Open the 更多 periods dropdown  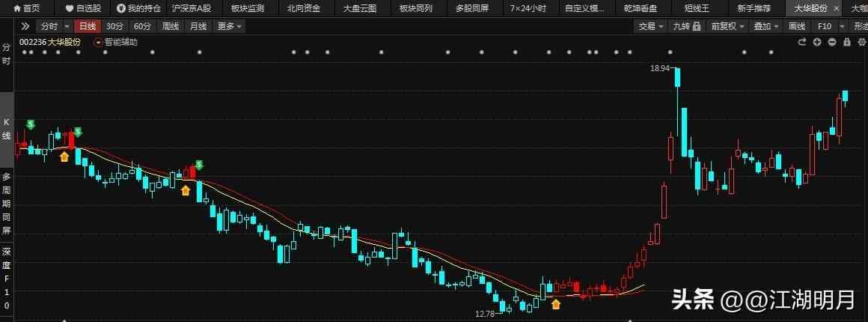pyautogui.click(x=229, y=26)
